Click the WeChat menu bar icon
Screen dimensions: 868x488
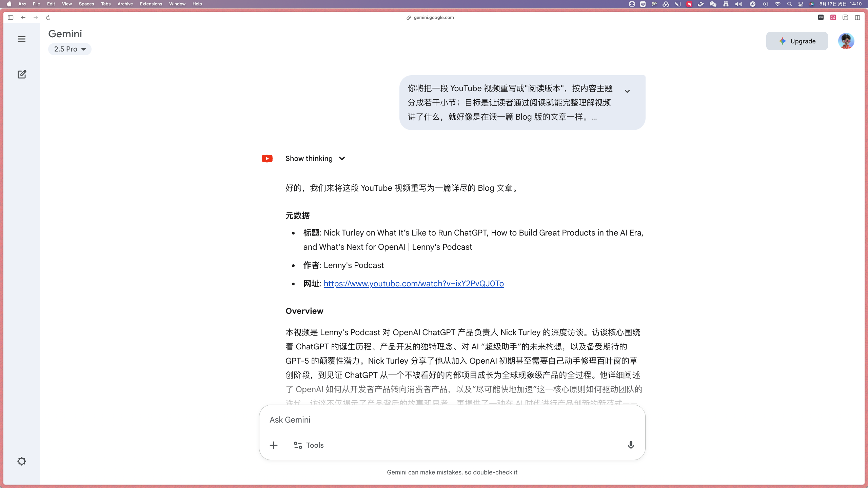pyautogui.click(x=713, y=4)
